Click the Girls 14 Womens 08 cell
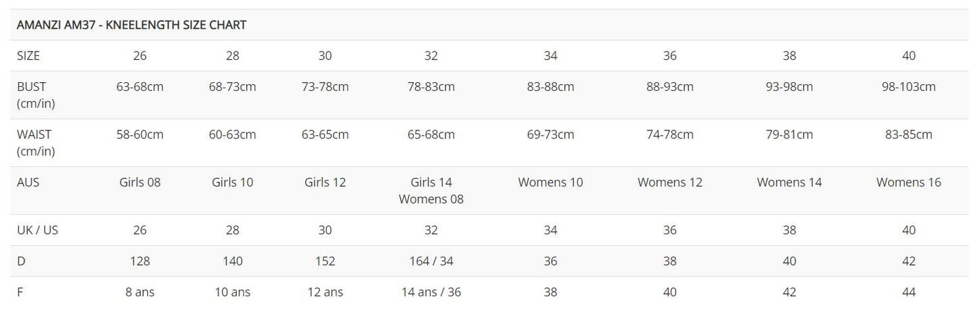The width and height of the screenshot is (980, 330). pos(431,191)
